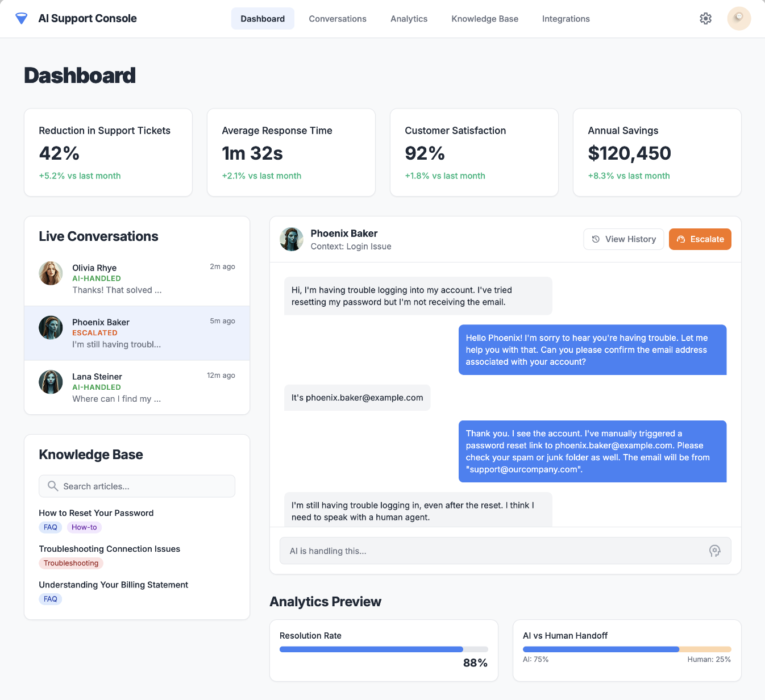Viewport: 765px width, 700px height.
Task: Open the Analytics tab
Action: point(409,18)
